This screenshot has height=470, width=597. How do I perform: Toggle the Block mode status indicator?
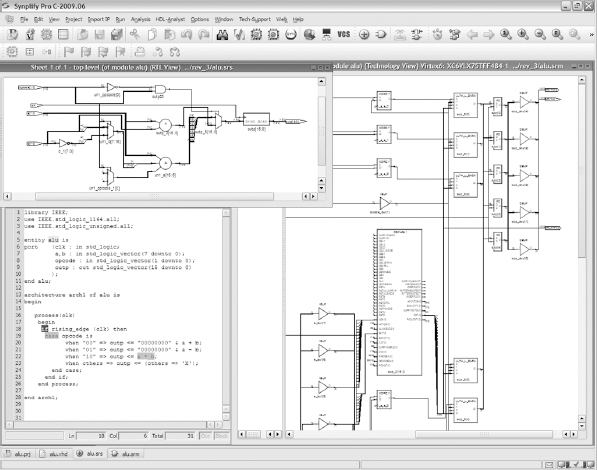click(x=222, y=436)
